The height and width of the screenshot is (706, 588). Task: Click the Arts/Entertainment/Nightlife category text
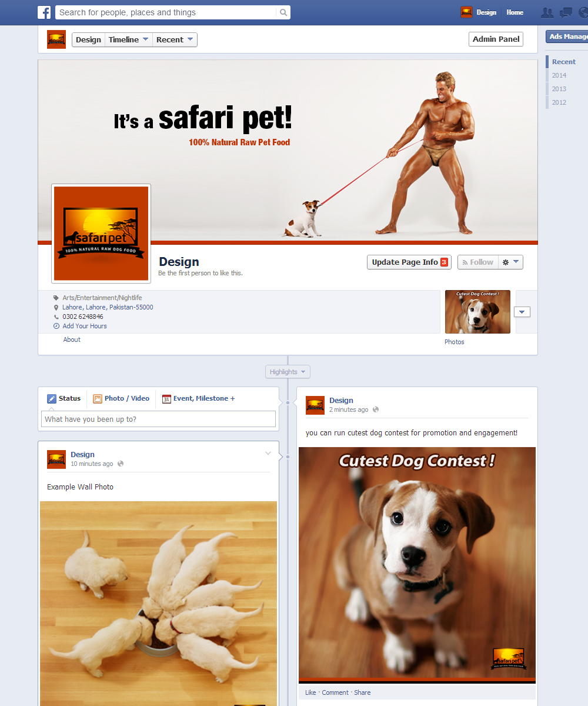(102, 298)
